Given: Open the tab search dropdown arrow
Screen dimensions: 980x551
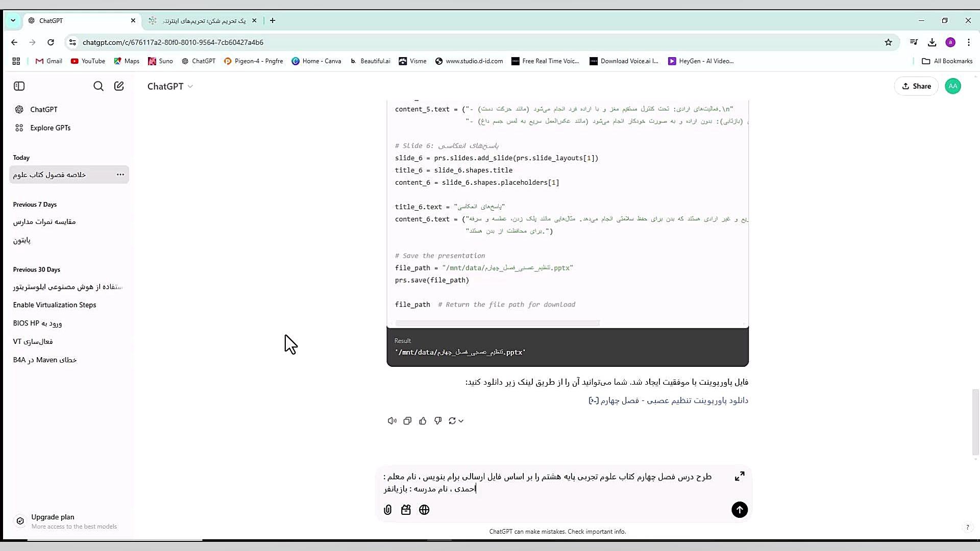Looking at the screenshot, I should (13, 20).
